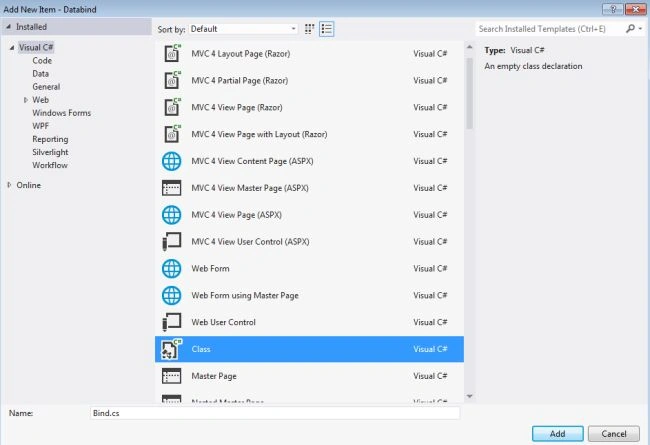The height and width of the screenshot is (445, 650).
Task: Click the MVC 4 Partial Page (Razor) icon
Action: click(x=172, y=80)
